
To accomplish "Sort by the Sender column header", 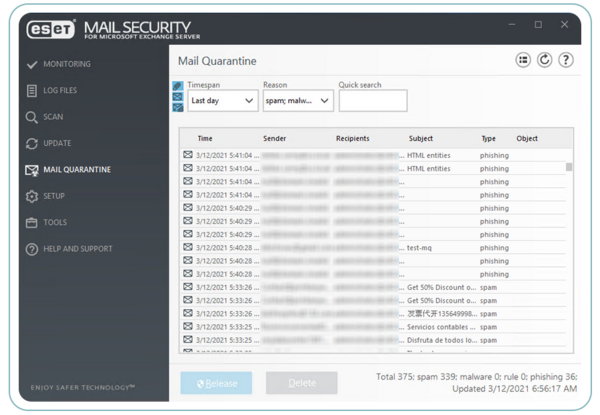I will [274, 138].
